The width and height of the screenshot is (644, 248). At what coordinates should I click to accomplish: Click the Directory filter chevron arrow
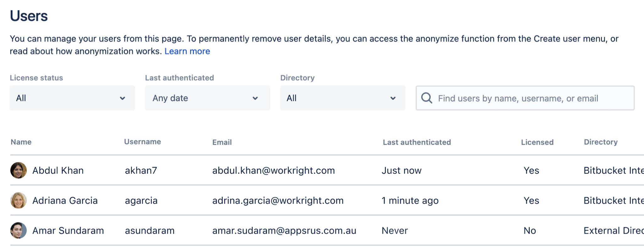point(393,98)
